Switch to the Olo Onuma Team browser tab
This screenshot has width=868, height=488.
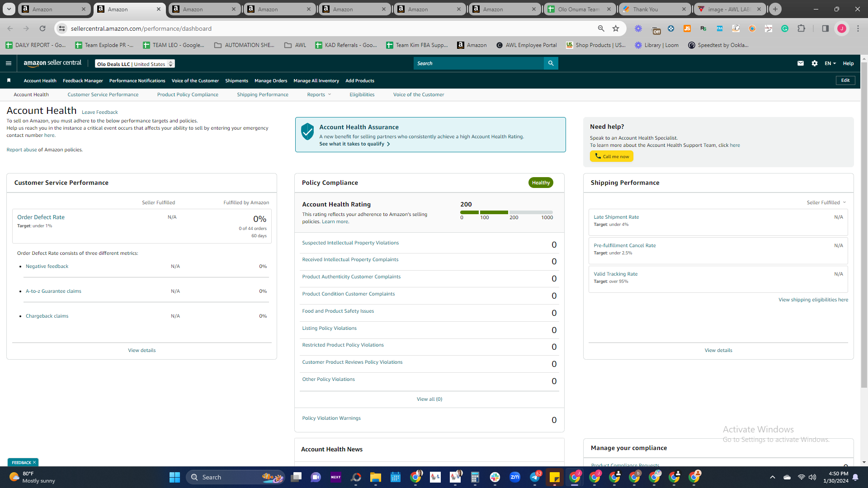coord(579,9)
